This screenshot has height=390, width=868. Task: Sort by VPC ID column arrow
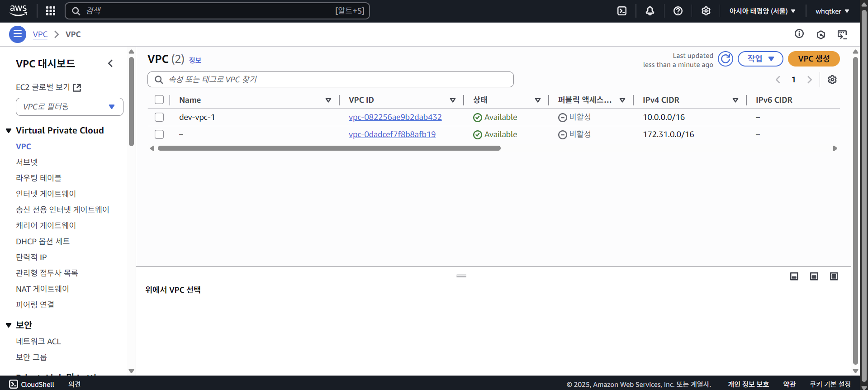click(453, 100)
